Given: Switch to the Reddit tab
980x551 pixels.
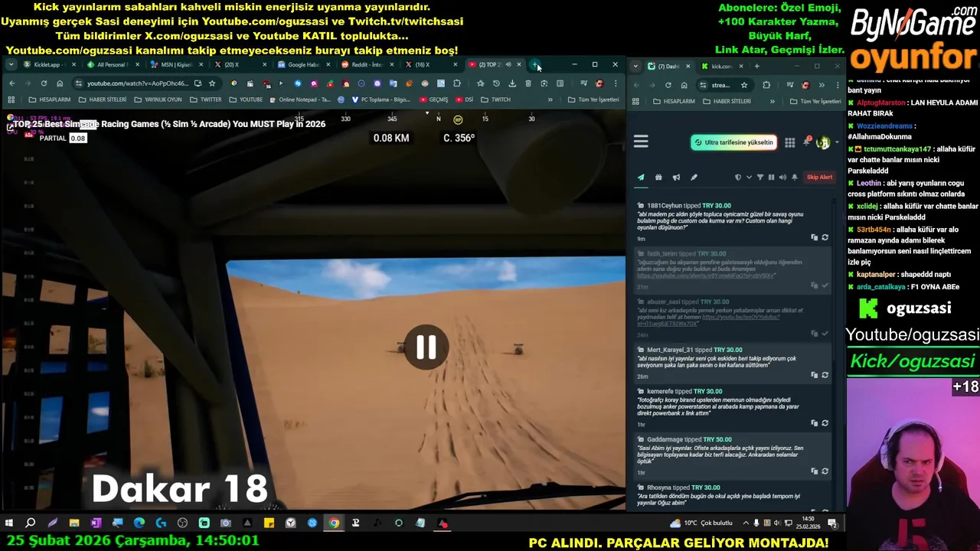Looking at the screenshot, I should (x=366, y=65).
